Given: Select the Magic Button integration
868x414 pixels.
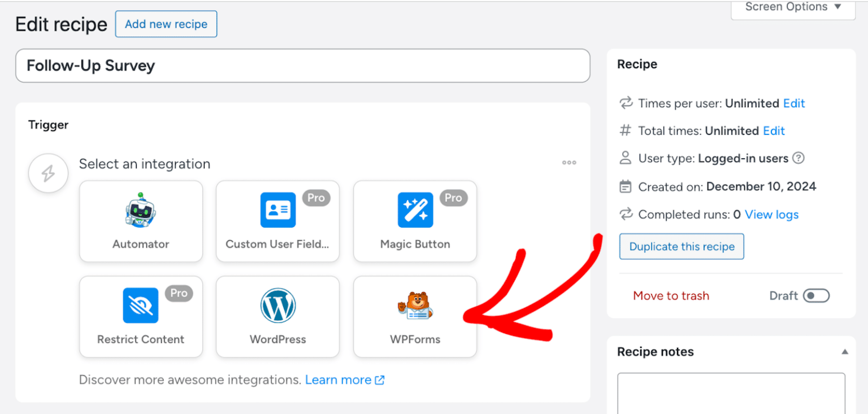Looking at the screenshot, I should pos(414,221).
